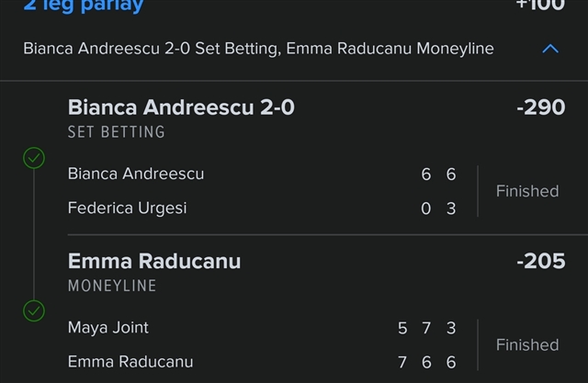The height and width of the screenshot is (383, 588).
Task: Select the Bianca Andreescu player row
Action: click(262, 174)
